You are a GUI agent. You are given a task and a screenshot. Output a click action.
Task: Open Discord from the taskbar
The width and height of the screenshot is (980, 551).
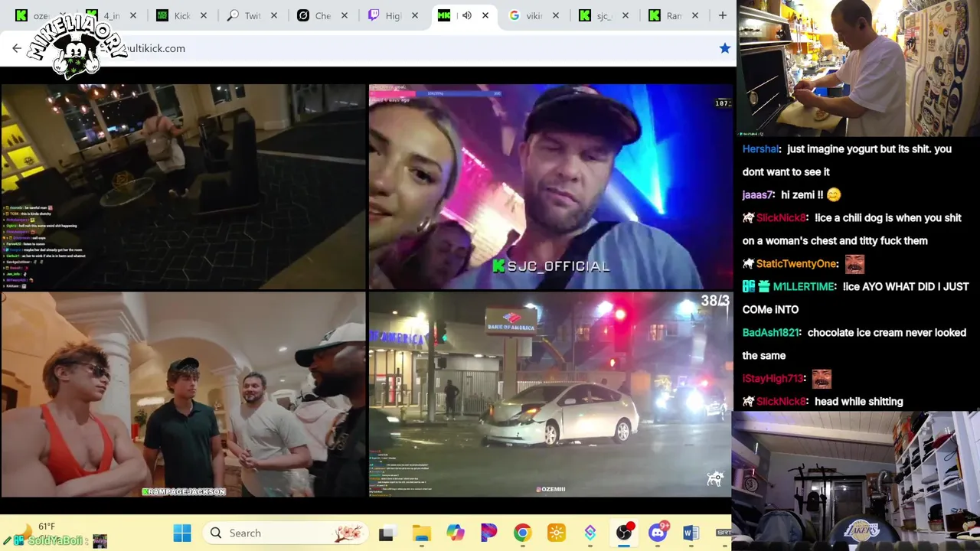click(658, 533)
